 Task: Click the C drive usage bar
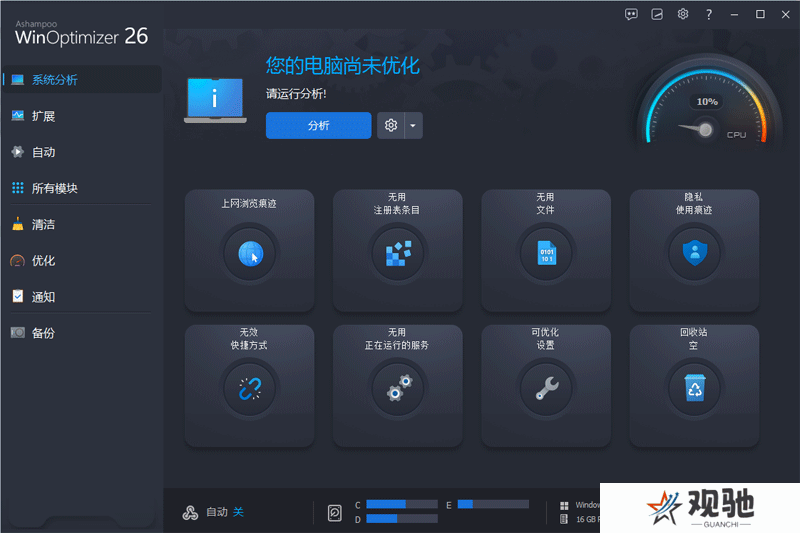coord(402,504)
